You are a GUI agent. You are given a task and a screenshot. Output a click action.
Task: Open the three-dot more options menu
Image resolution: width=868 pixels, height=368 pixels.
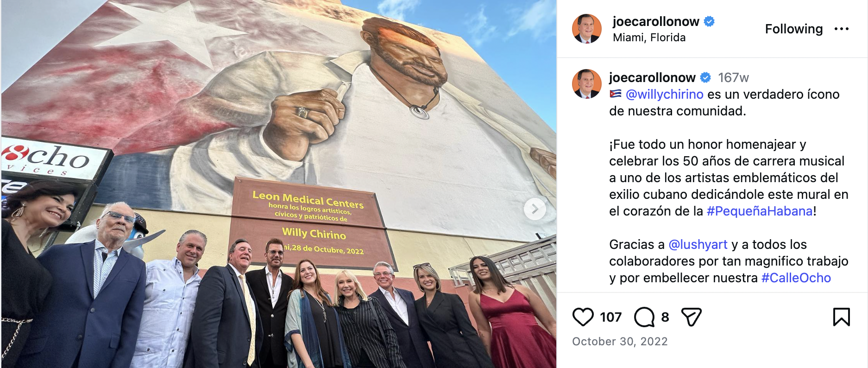click(842, 29)
